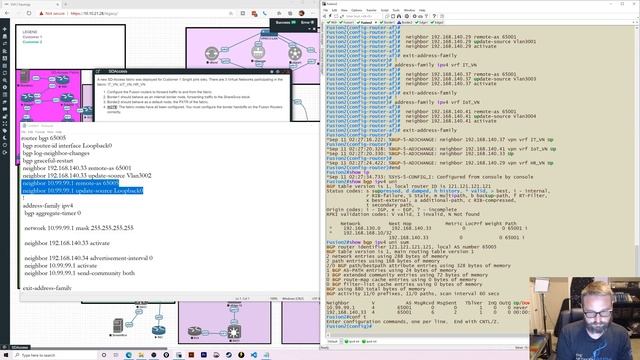Click the neighbor 10.99.99.1 send-community both line

[80, 273]
